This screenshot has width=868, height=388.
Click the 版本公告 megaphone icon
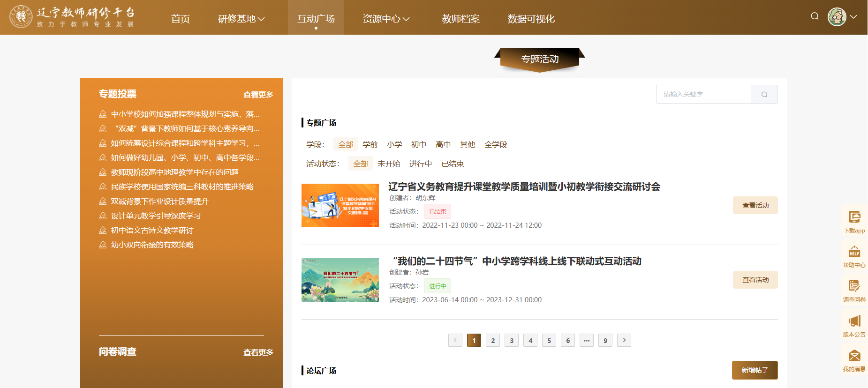pyautogui.click(x=854, y=321)
